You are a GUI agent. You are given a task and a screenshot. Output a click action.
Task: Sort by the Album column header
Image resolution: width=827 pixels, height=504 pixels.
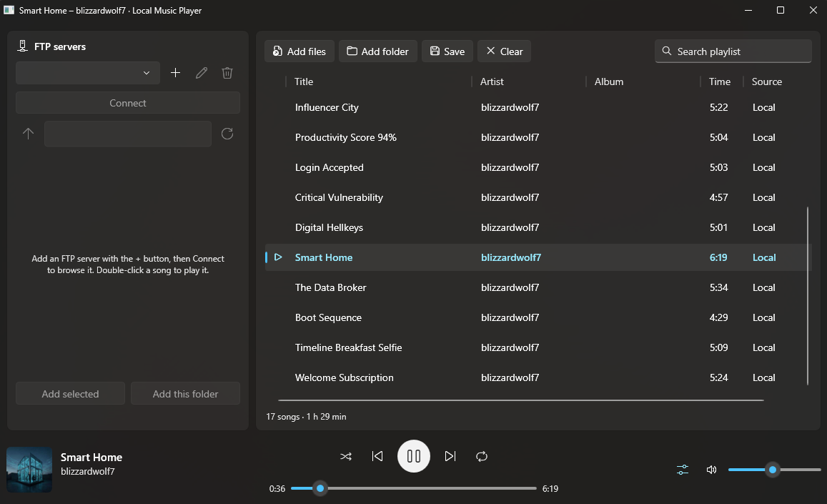(x=609, y=81)
